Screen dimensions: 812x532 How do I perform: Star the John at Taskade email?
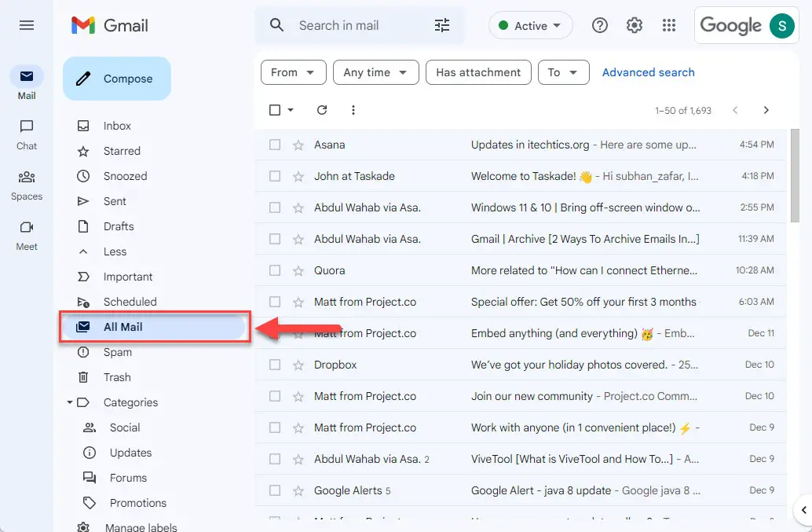[x=298, y=177]
